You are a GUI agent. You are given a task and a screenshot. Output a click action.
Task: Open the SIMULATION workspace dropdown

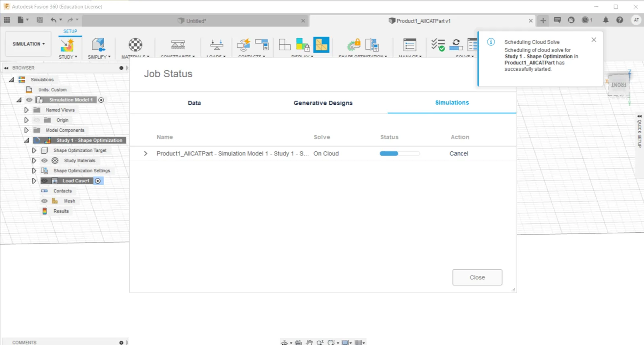[x=28, y=44]
